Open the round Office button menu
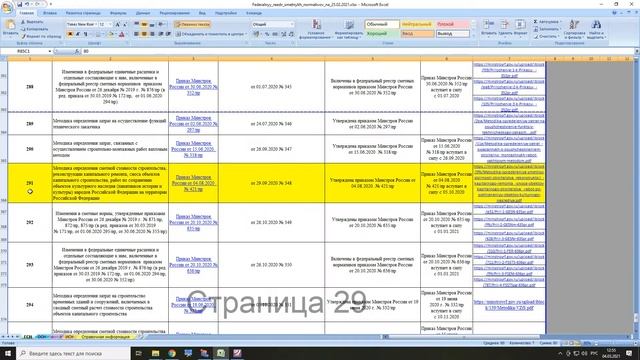The height and width of the screenshot is (360, 640). (7, 8)
